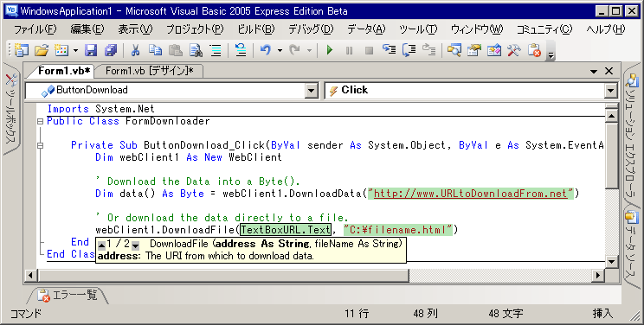Open the Error List toolbar icon

tap(534, 50)
